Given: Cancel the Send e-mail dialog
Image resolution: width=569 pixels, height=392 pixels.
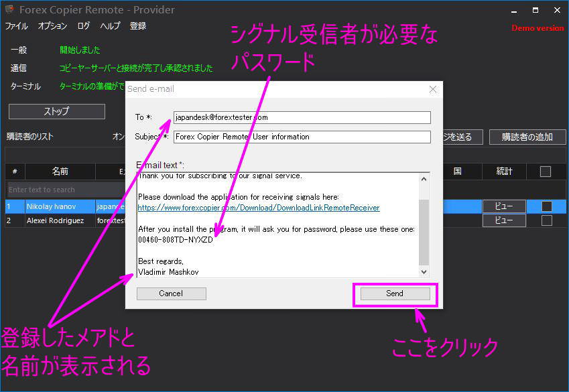Looking at the screenshot, I should 171,293.
